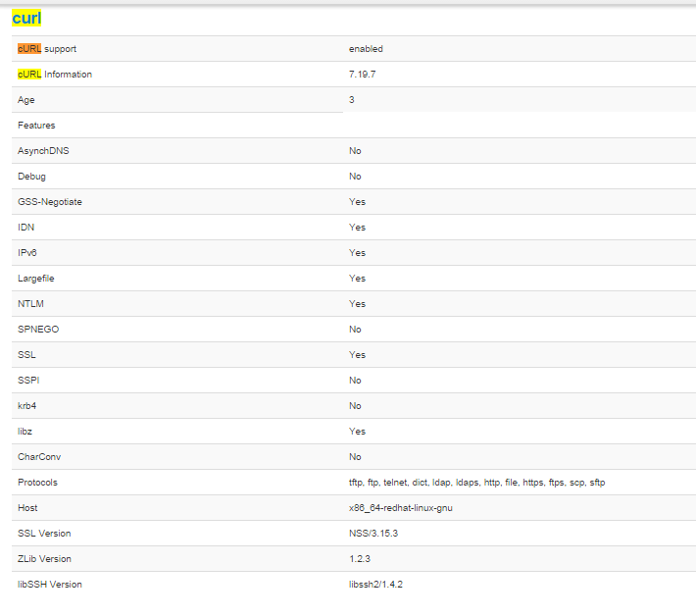The height and width of the screenshot is (616, 696).
Task: Click the Features row label
Action: tap(36, 126)
